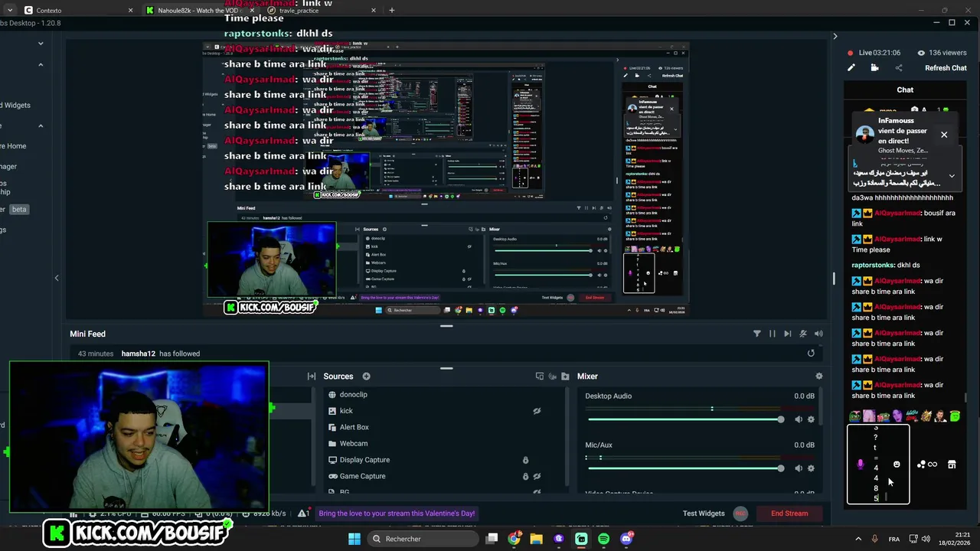Refresh the Mini Feed events list
The image size is (980, 551).
[x=811, y=354]
